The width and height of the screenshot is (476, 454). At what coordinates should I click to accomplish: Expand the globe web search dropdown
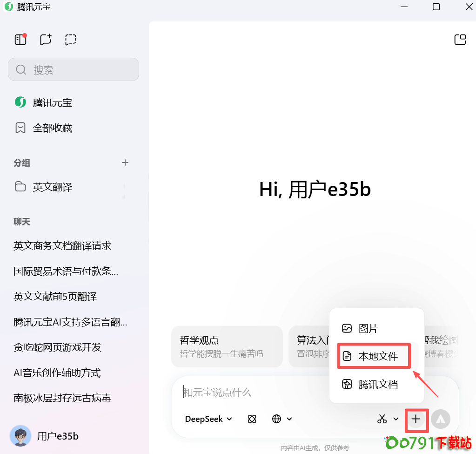tap(282, 419)
